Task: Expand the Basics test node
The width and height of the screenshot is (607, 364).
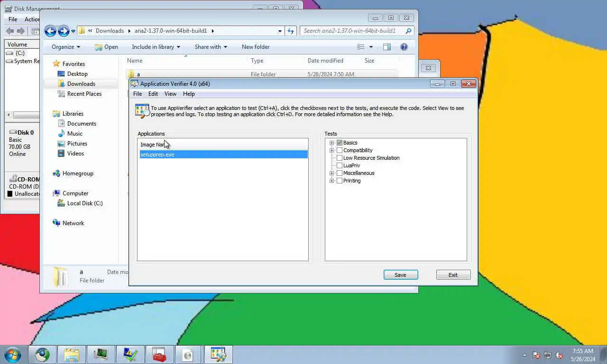Action: point(332,143)
